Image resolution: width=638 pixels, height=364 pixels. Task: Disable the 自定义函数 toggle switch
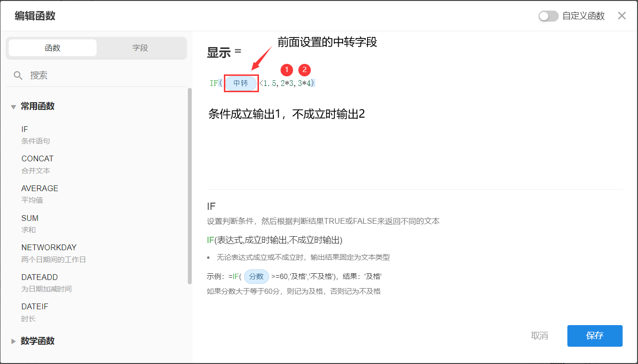548,16
